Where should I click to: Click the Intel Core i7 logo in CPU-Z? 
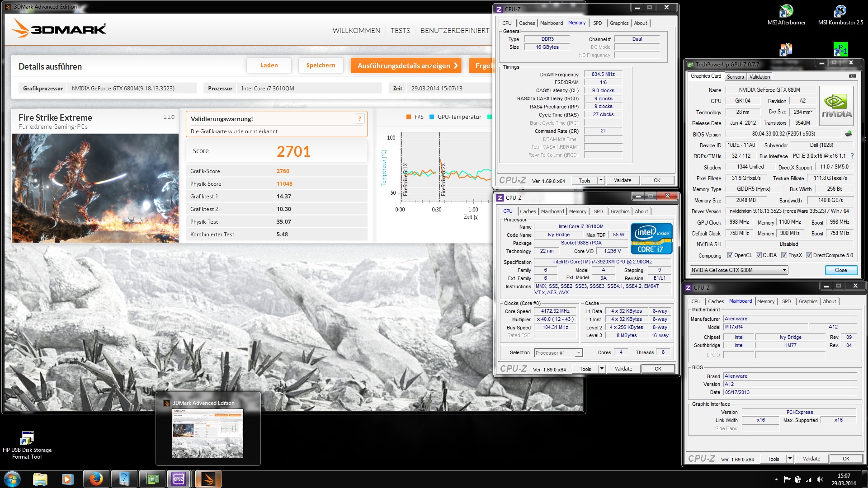651,239
